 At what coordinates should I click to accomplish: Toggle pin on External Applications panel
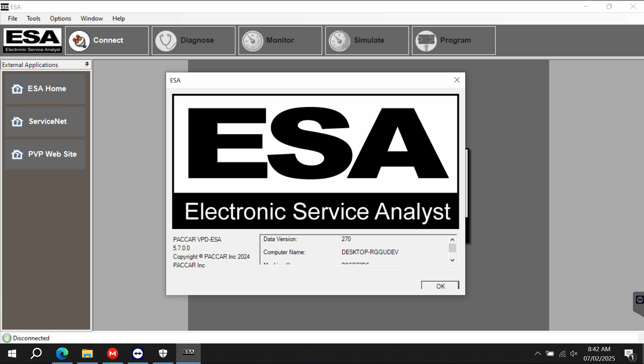coord(87,65)
